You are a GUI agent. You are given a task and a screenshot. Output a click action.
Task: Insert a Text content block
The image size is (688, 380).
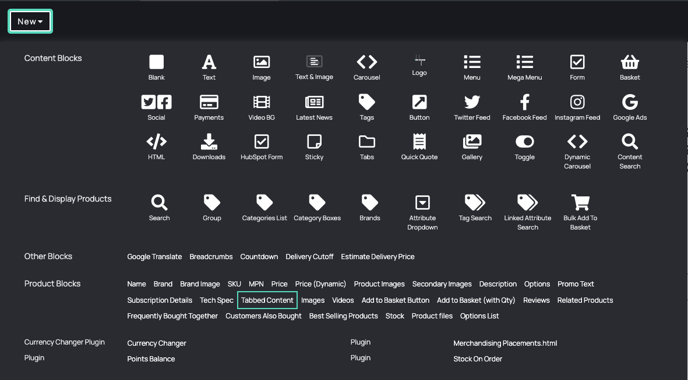click(209, 67)
